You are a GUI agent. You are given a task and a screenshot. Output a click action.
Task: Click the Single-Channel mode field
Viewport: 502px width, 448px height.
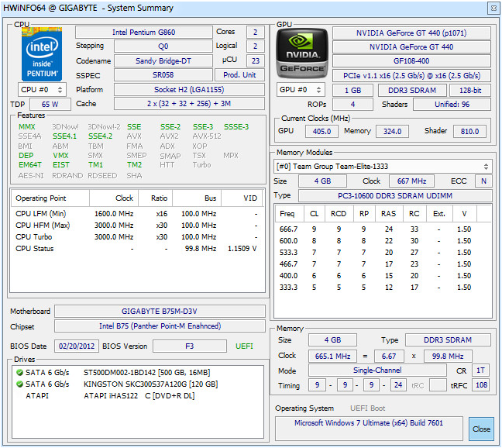(x=377, y=370)
